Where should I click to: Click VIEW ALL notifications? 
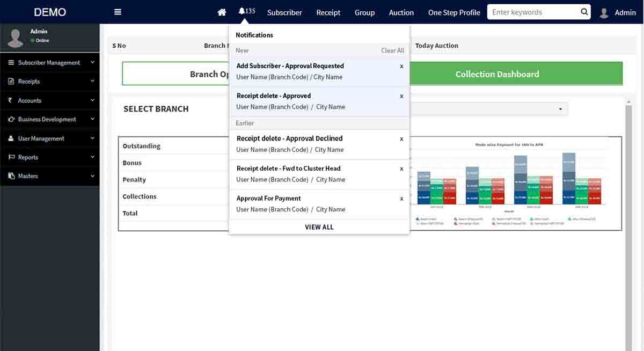coord(319,227)
